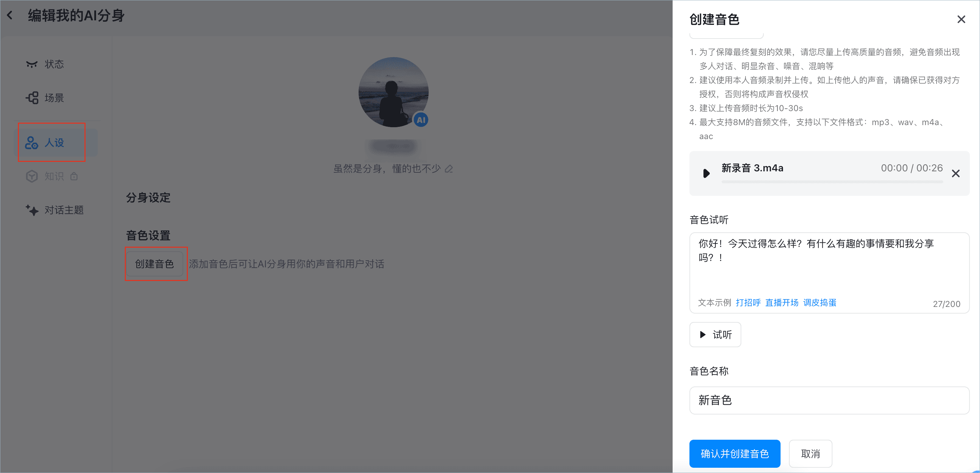The height and width of the screenshot is (473, 980).
Task: Click the sparkle icon beside 对话主题
Action: point(32,210)
